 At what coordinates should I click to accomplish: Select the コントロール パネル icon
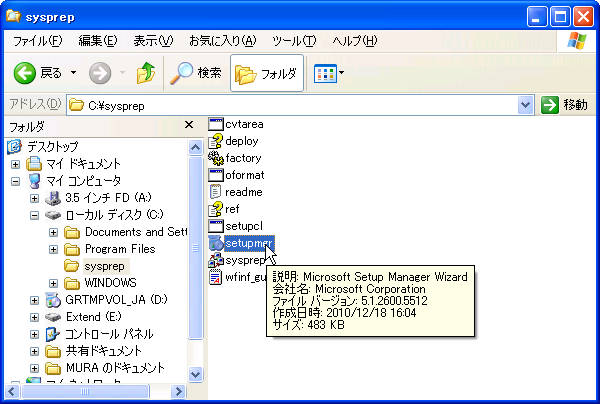[x=53, y=334]
